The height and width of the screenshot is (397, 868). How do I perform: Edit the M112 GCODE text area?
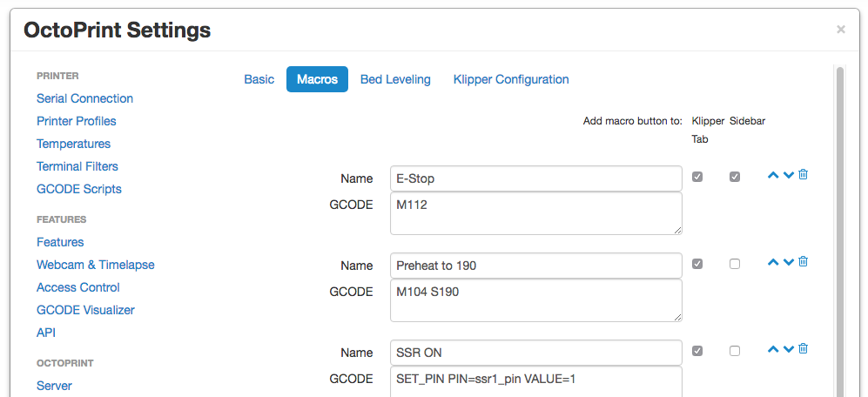tap(535, 213)
